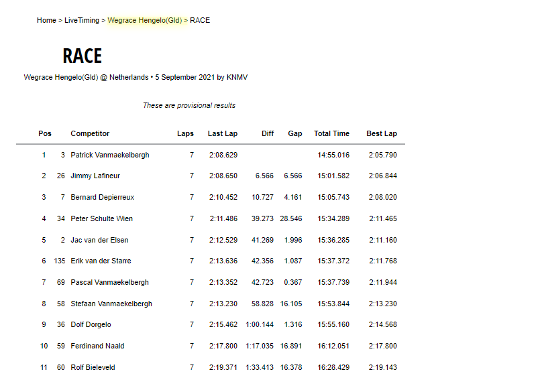
Task: Click Rolf Bieleveld's best lap 2:19.143
Action: 382,367
